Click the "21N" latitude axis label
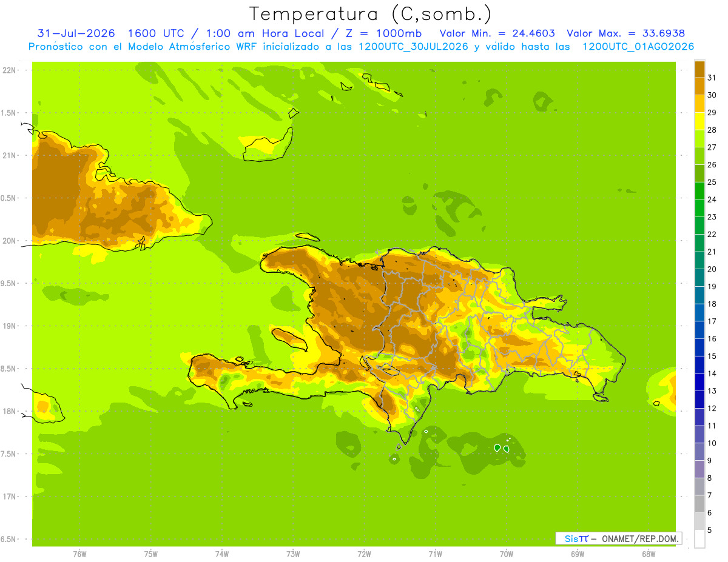The width and height of the screenshot is (728, 562). pos(8,155)
